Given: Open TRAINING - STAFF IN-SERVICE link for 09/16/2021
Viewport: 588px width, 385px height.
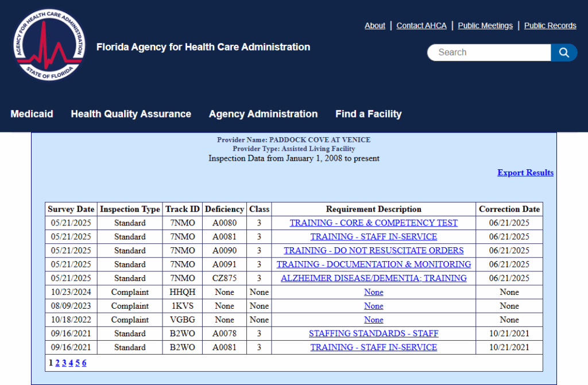Looking at the screenshot, I should tap(373, 347).
